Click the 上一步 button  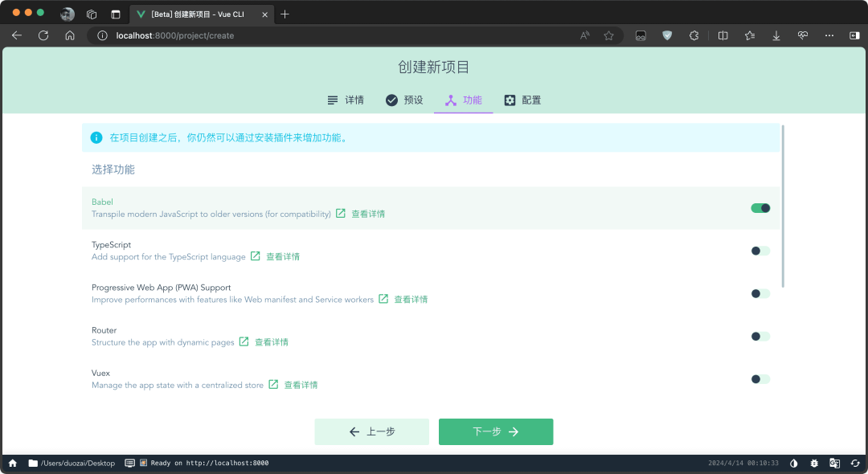pyautogui.click(x=372, y=431)
